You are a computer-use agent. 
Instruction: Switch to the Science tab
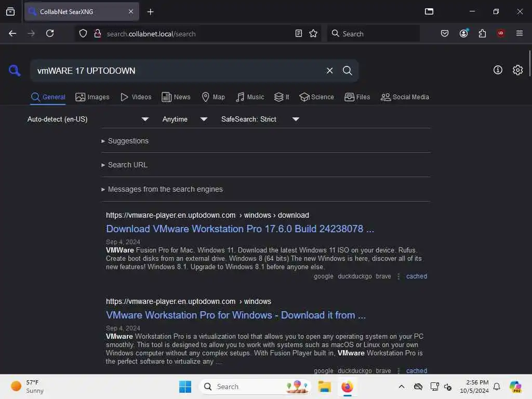click(316, 97)
